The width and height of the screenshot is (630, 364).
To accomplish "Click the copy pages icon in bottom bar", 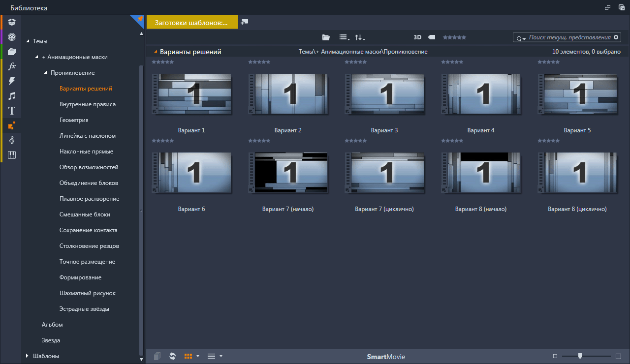I will tap(157, 356).
